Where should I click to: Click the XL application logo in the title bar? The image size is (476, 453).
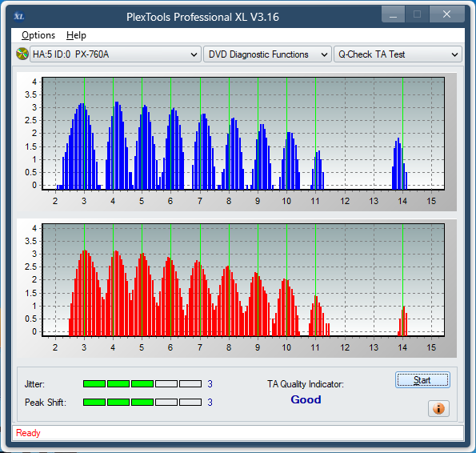point(19,16)
